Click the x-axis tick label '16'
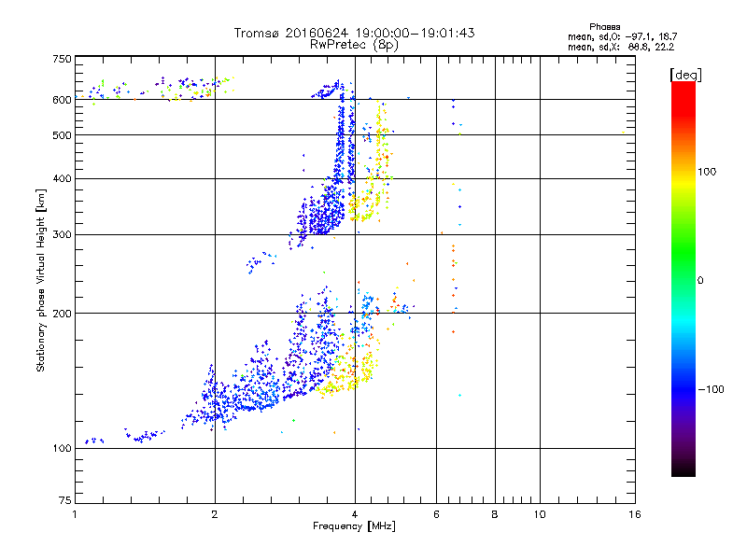The width and height of the screenshot is (747, 560). [635, 514]
